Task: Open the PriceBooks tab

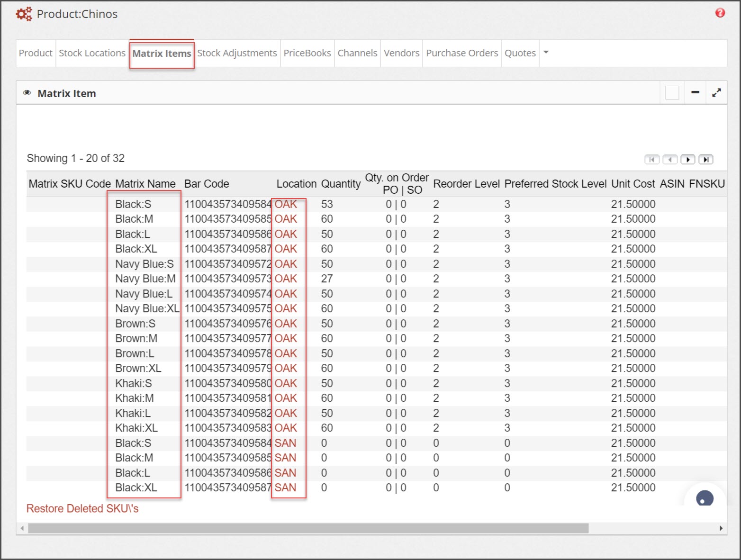Action: [x=307, y=53]
